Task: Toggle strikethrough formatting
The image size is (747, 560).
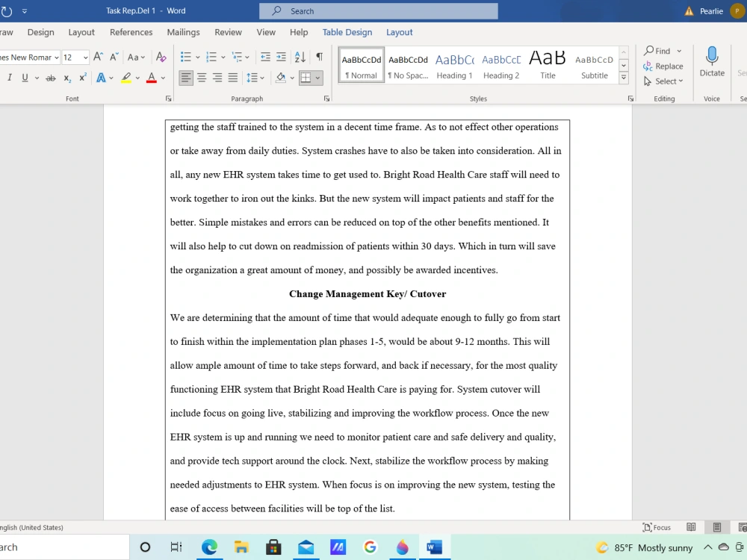Action: [51, 78]
